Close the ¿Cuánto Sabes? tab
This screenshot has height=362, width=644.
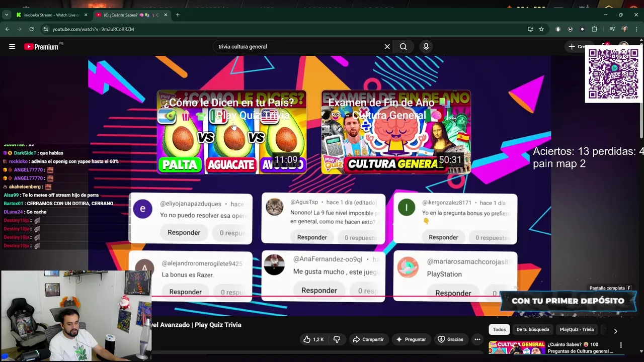[x=166, y=15]
